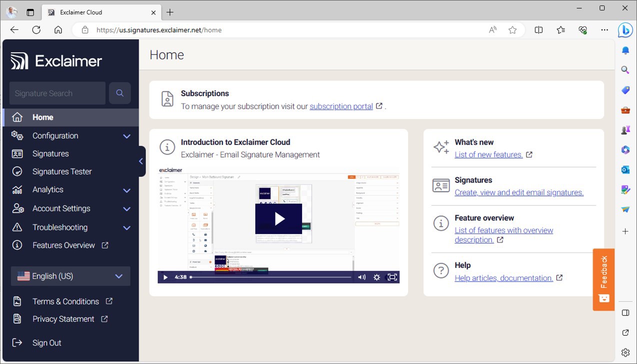637x364 pixels.
Task: Refresh the page with reload button
Action: pyautogui.click(x=36, y=30)
